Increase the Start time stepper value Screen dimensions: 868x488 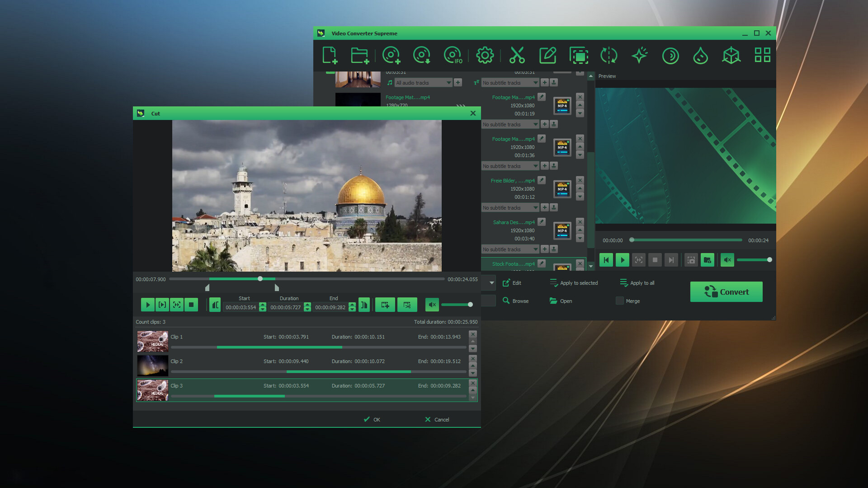tap(263, 305)
